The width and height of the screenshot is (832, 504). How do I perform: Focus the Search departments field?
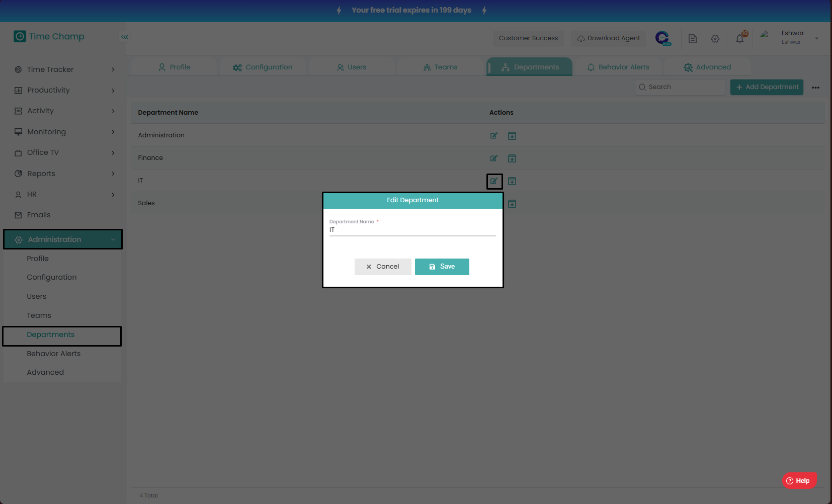[680, 87]
